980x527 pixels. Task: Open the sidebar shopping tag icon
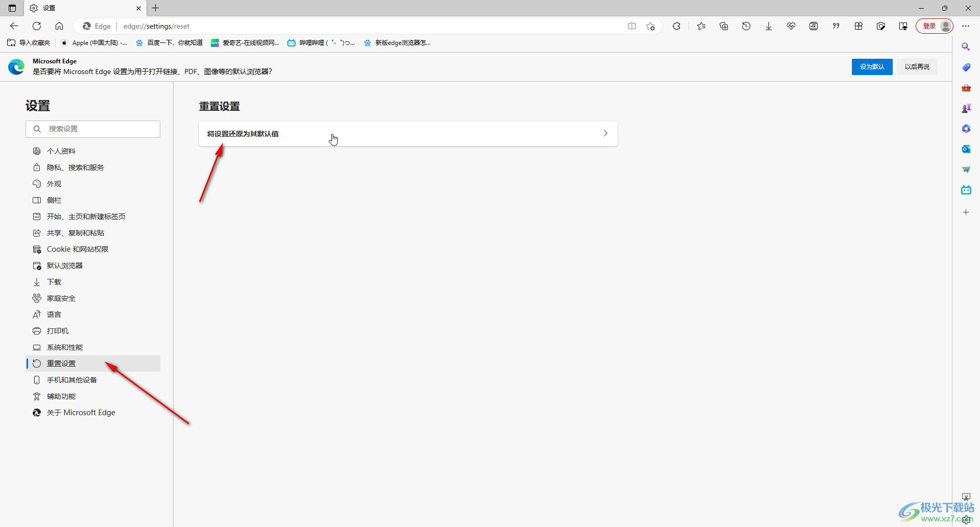966,67
